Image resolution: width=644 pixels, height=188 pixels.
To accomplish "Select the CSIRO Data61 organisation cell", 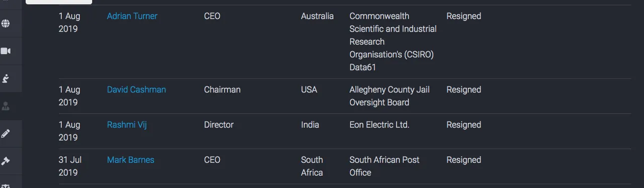I will pos(393,42).
